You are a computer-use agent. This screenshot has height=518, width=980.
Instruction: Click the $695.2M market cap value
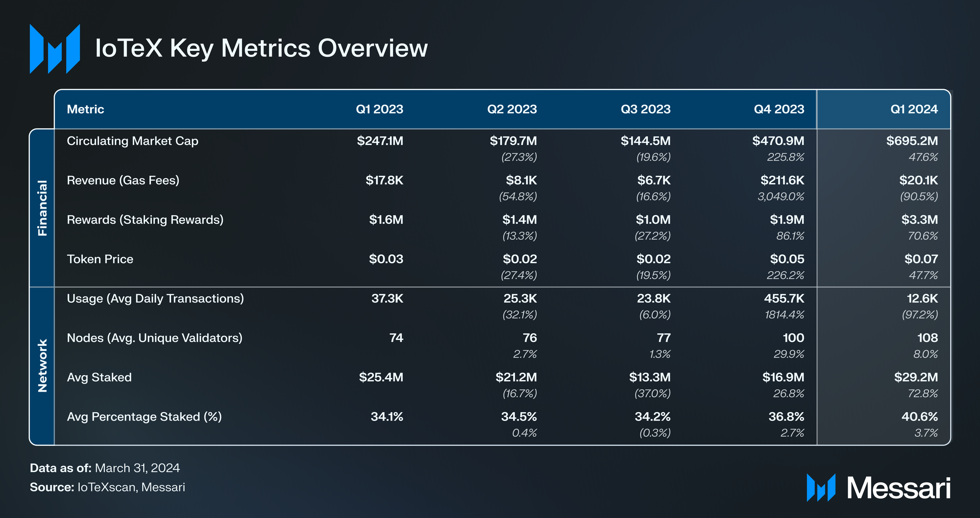click(912, 141)
